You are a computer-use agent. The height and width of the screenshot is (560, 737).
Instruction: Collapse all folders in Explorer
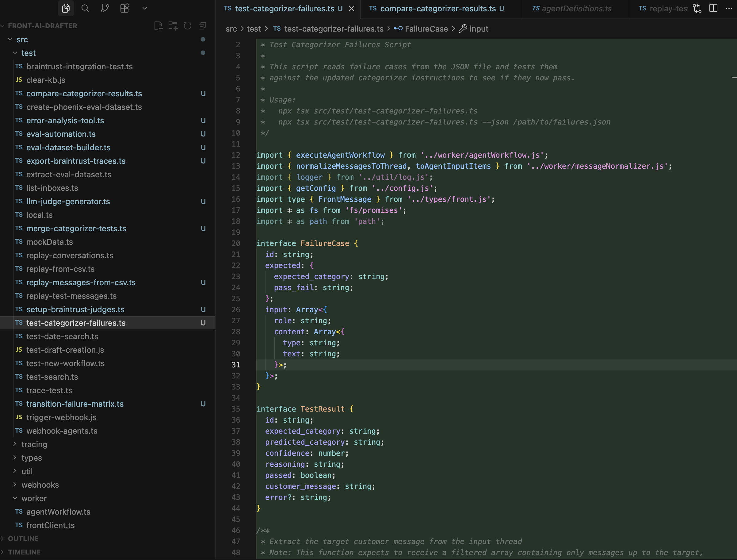point(202,25)
